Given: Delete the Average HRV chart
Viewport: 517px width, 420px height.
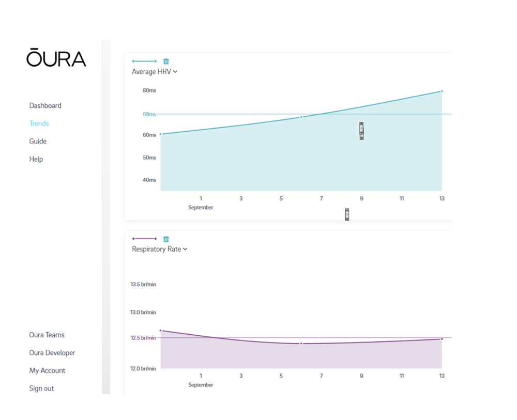Looking at the screenshot, I should (166, 61).
